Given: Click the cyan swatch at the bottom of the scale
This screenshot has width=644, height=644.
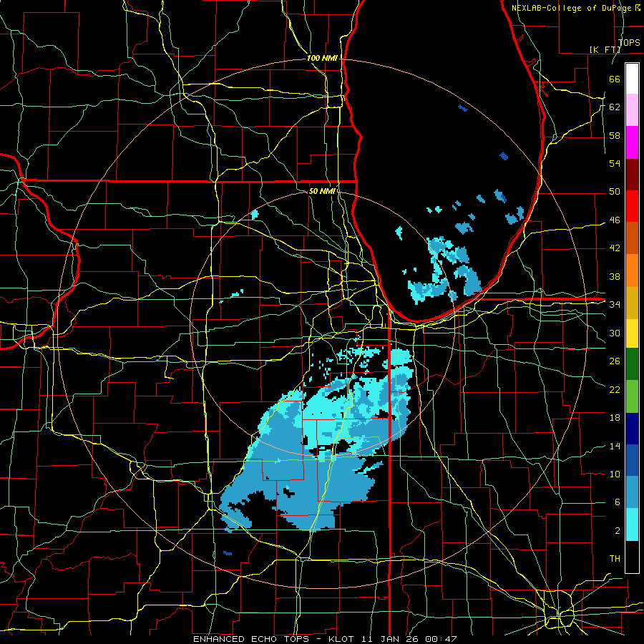Looking at the screenshot, I should tap(632, 525).
